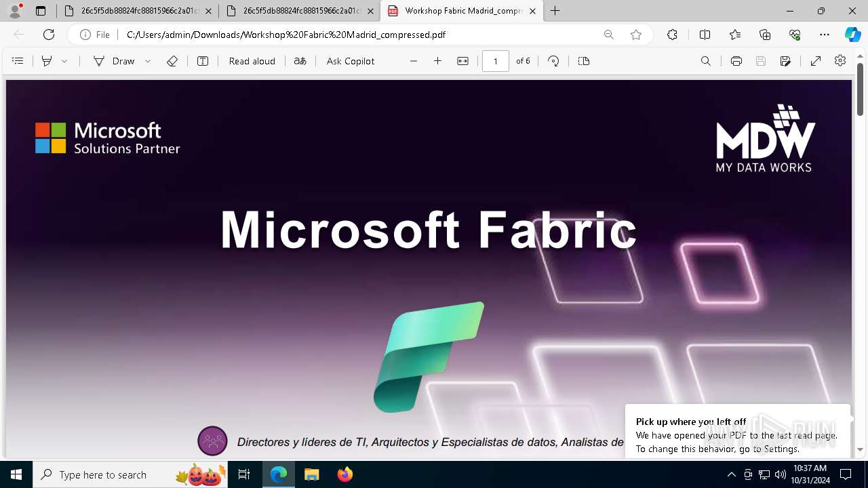This screenshot has width=868, height=488.
Task: Click the Edge taskbar icon
Action: (279, 474)
